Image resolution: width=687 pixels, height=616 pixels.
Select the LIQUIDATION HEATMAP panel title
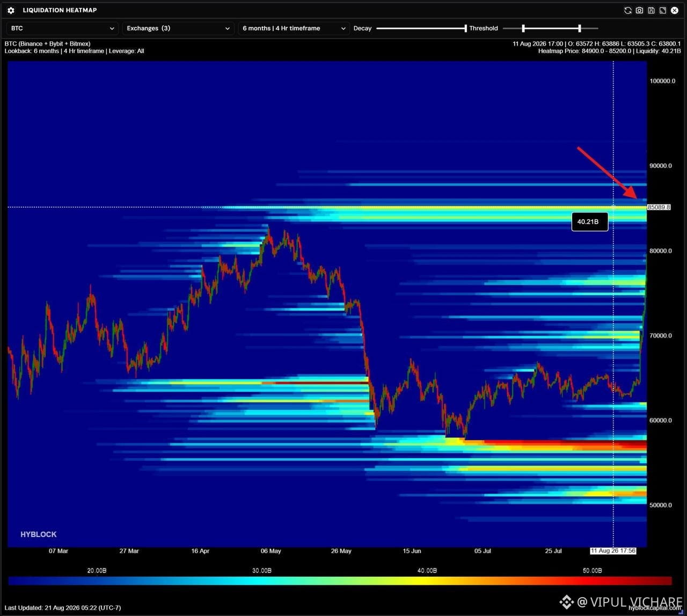click(x=60, y=10)
